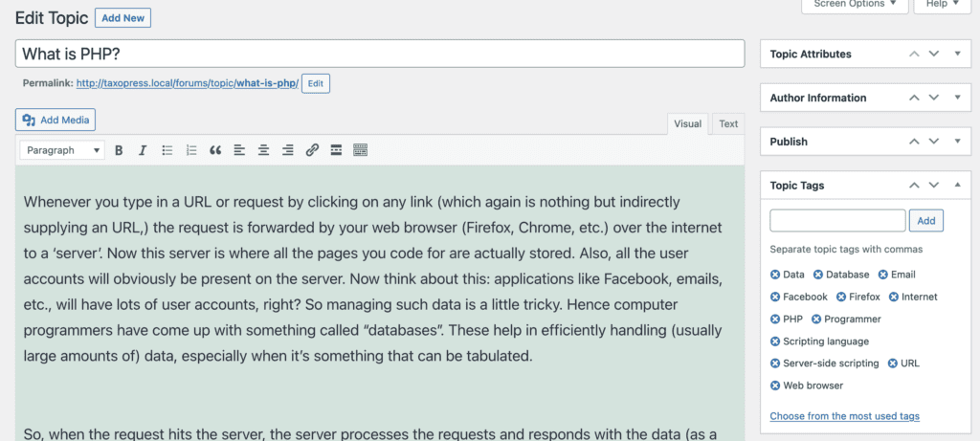980x441 pixels.
Task: Move Topic Attributes panel up
Action: (x=914, y=54)
